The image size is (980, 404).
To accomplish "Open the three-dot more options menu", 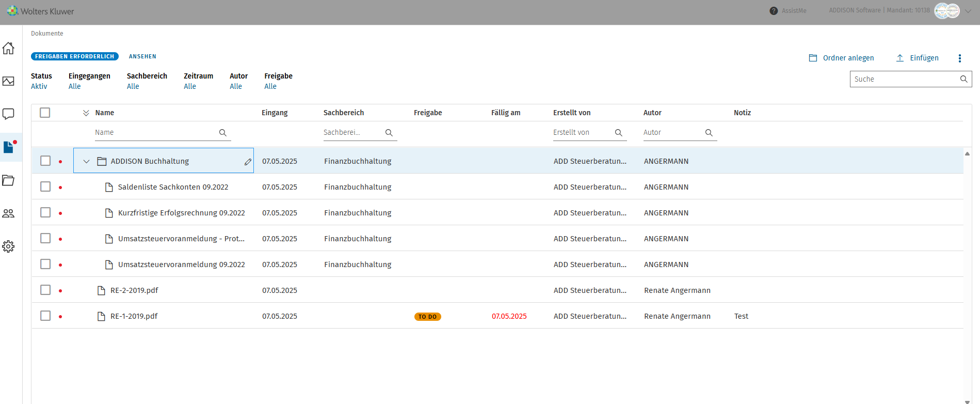I will coord(960,58).
